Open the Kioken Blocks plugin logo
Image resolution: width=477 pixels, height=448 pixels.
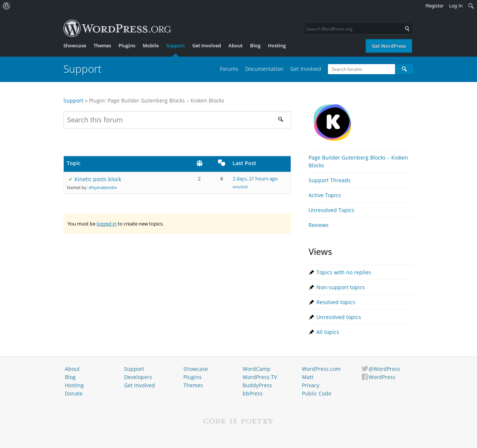coord(332,122)
